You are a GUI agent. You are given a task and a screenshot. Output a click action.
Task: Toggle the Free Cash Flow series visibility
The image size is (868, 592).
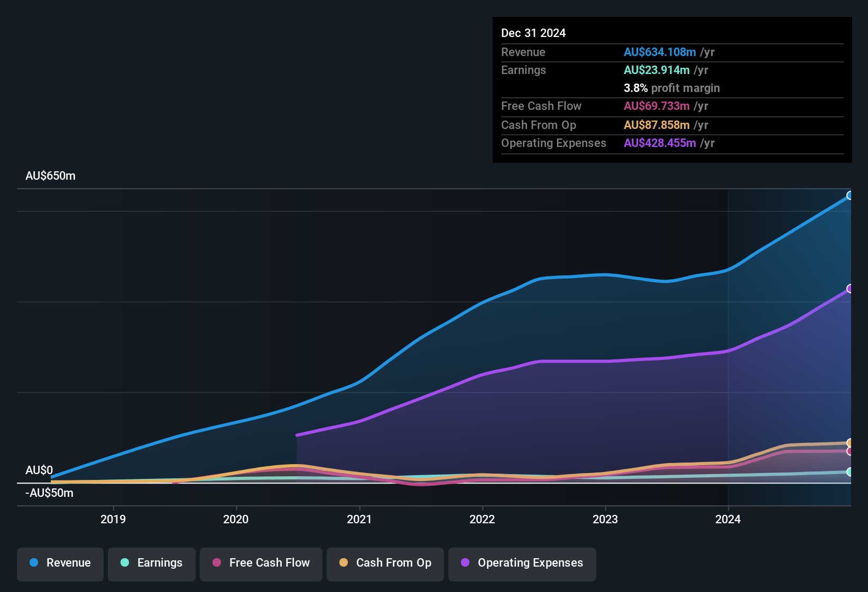coord(261,563)
